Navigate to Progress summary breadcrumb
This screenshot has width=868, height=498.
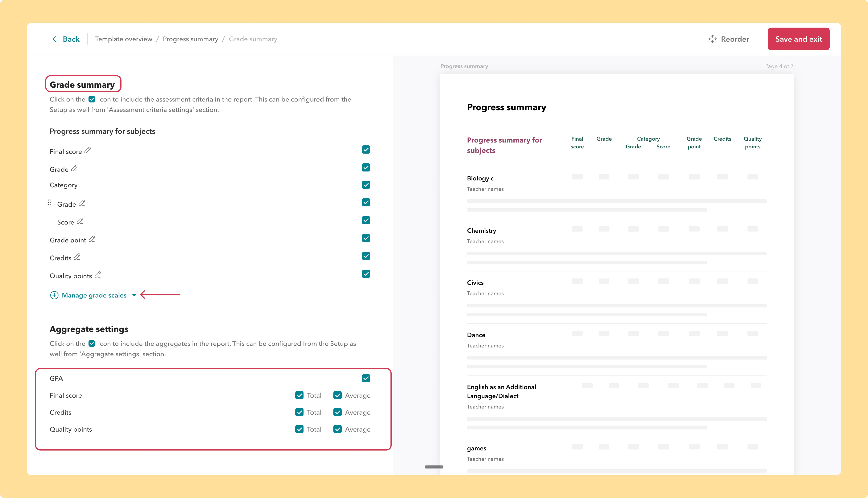tap(190, 39)
